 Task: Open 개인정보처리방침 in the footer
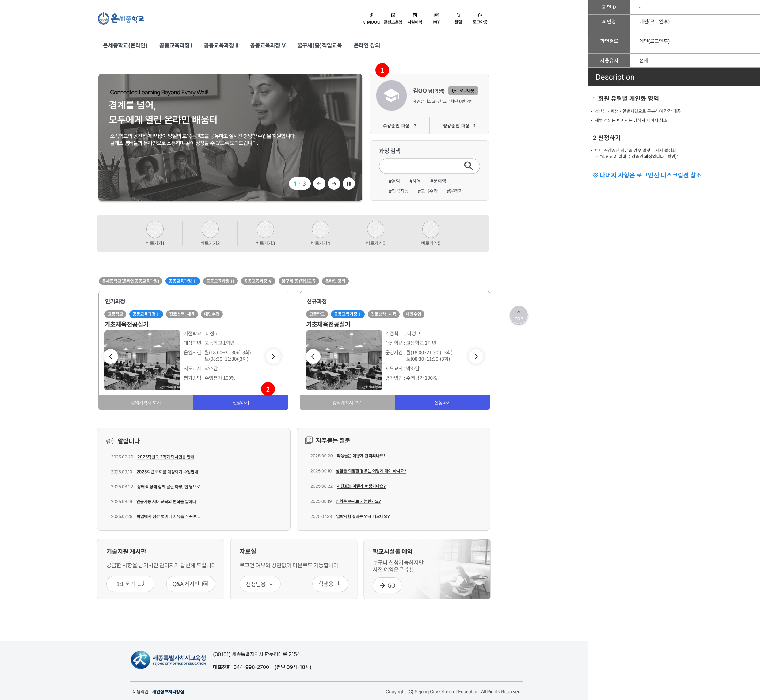[x=168, y=691]
